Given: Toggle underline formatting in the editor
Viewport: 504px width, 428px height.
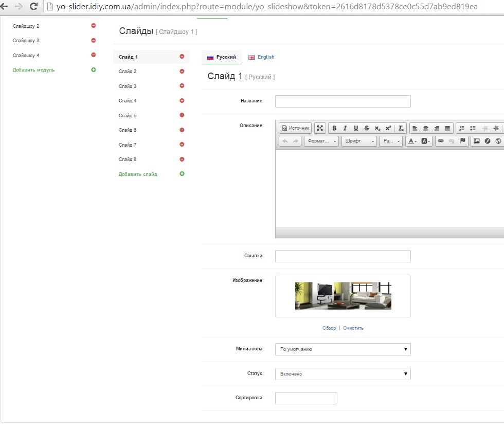Looking at the screenshot, I should coord(356,128).
